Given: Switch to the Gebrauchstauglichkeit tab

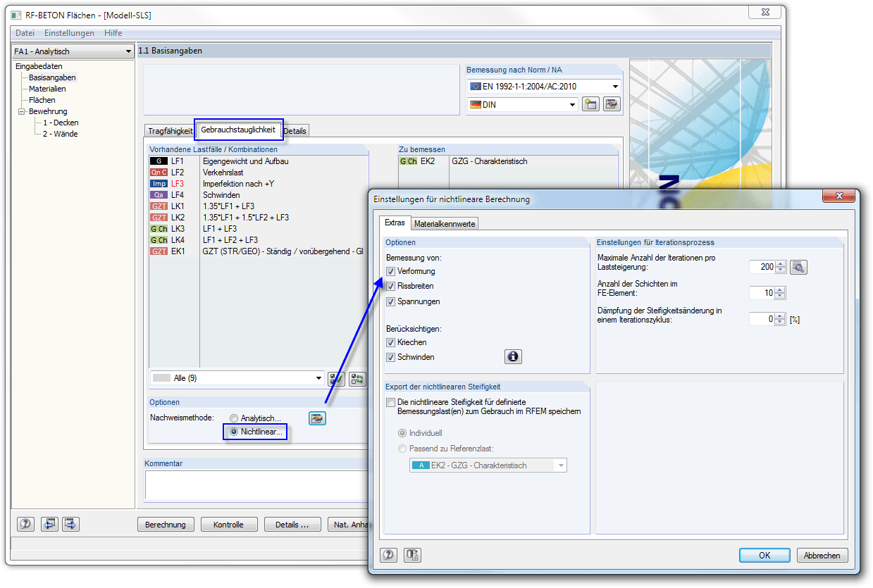Looking at the screenshot, I should (x=238, y=130).
